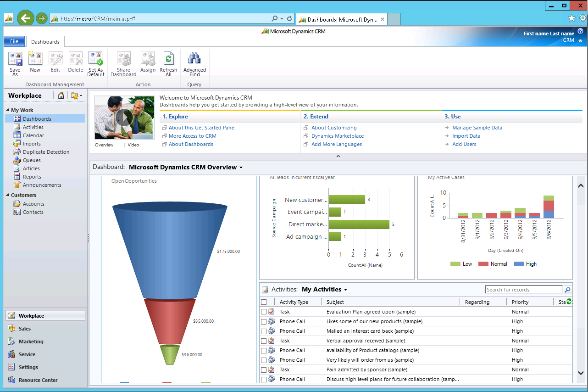
Task: Open Articles in the My Work navigation
Action: point(31,168)
